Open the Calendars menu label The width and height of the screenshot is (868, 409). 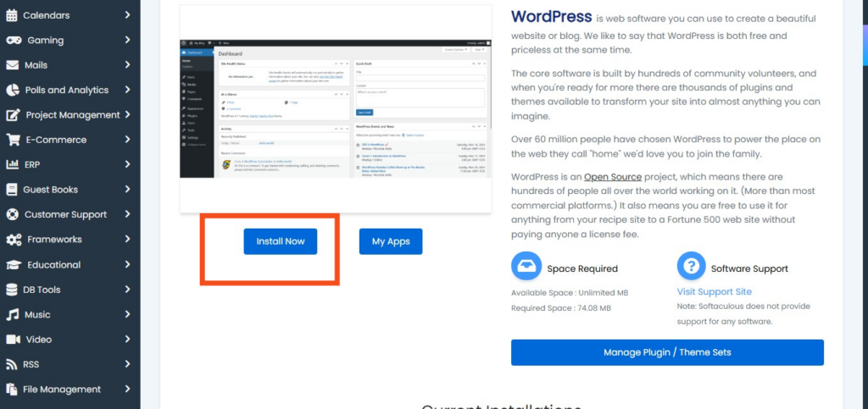[47, 15]
